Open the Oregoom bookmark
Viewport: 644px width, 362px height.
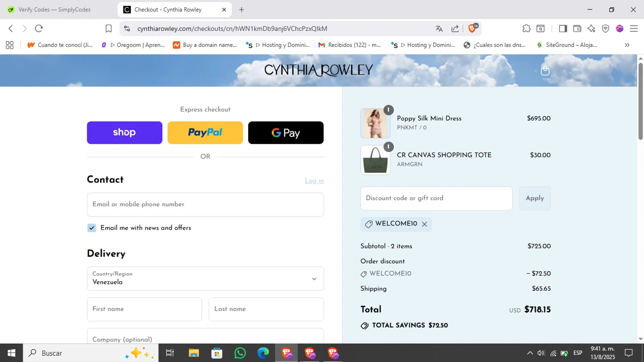[133, 45]
